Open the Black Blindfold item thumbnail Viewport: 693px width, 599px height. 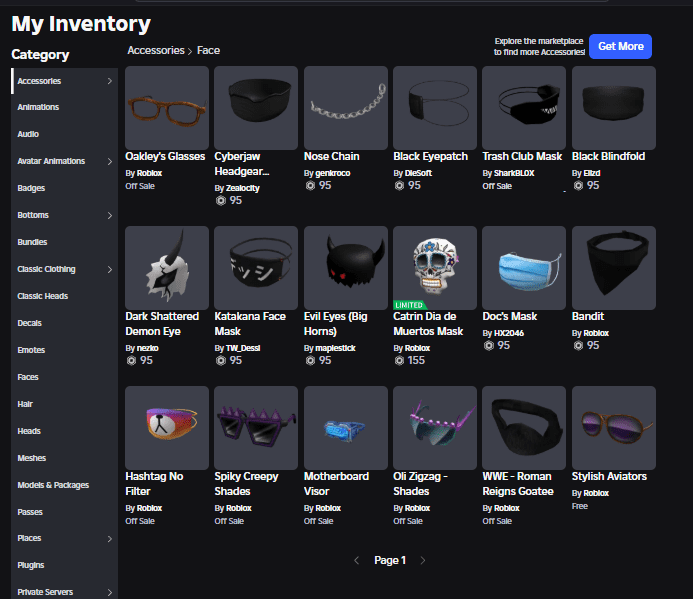tap(613, 108)
